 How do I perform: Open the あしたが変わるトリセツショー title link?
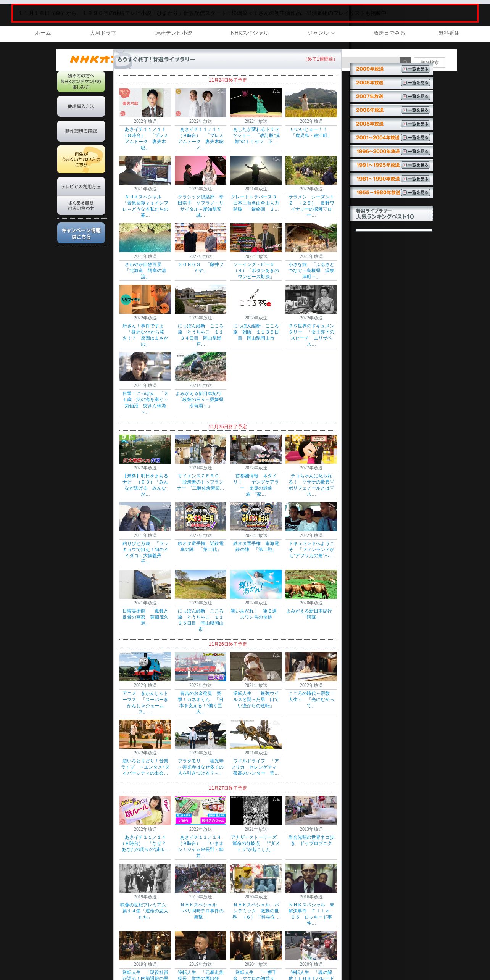pos(256,136)
